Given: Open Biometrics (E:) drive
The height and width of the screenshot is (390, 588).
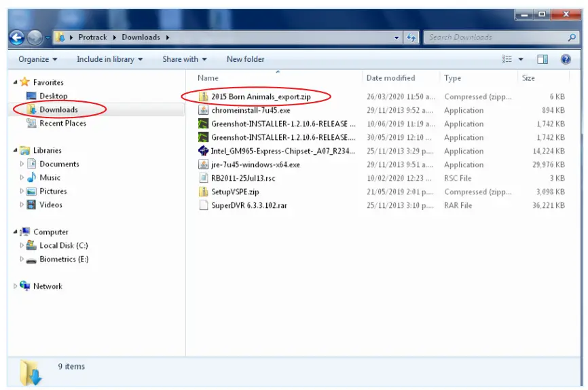Looking at the screenshot, I should pos(64,259).
